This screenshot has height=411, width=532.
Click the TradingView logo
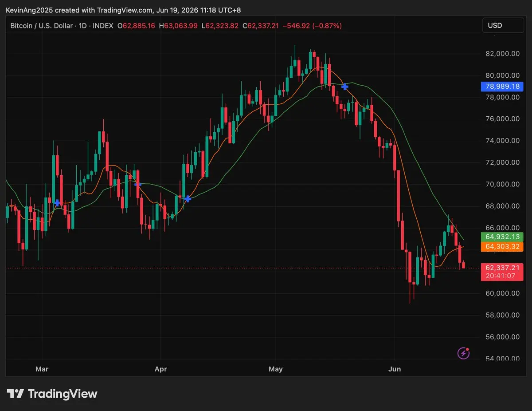[x=52, y=393]
